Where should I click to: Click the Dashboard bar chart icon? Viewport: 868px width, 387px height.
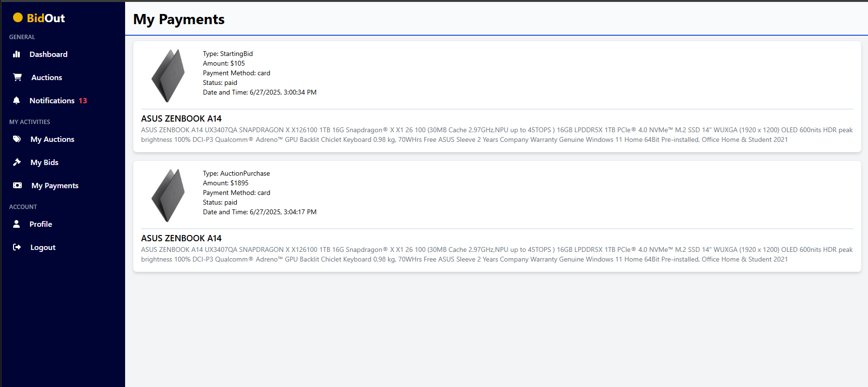click(x=16, y=54)
